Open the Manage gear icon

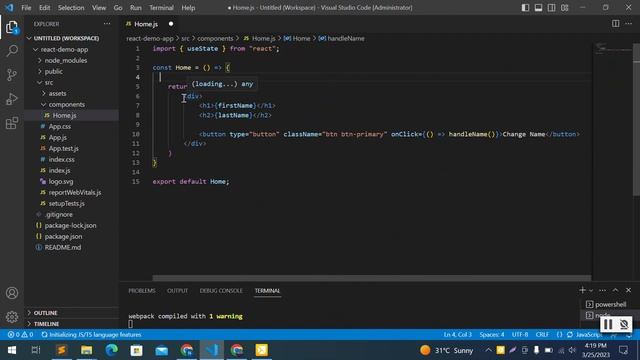12,316
